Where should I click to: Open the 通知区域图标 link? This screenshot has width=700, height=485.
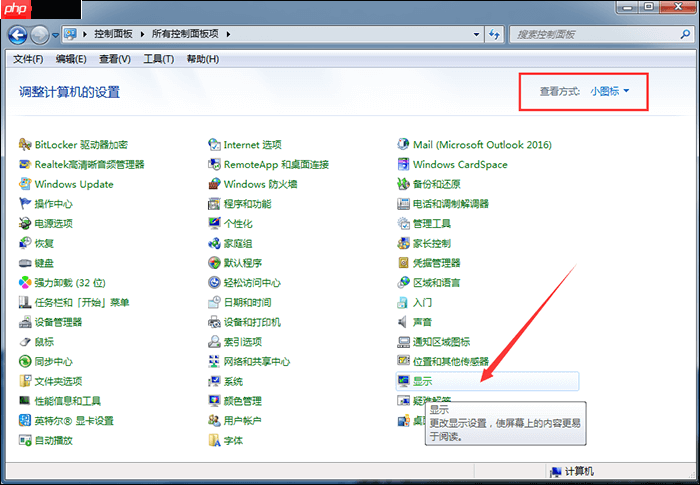[x=442, y=342]
